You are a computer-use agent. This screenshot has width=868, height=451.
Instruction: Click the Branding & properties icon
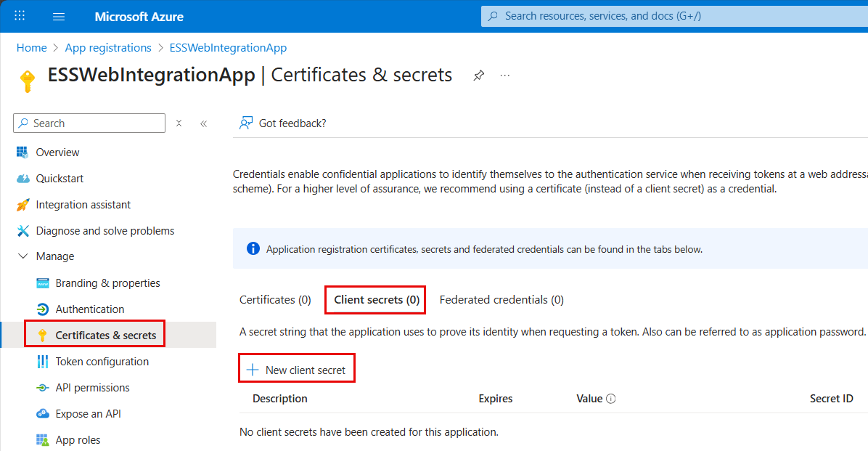(43, 283)
